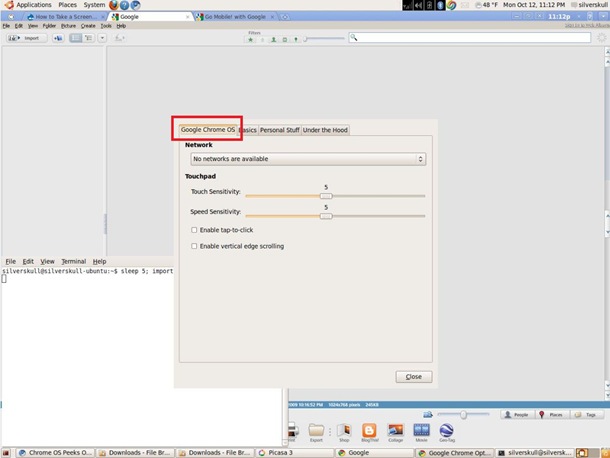Click the magnifier icon in search box
610x458 pixels.
tap(354, 37)
